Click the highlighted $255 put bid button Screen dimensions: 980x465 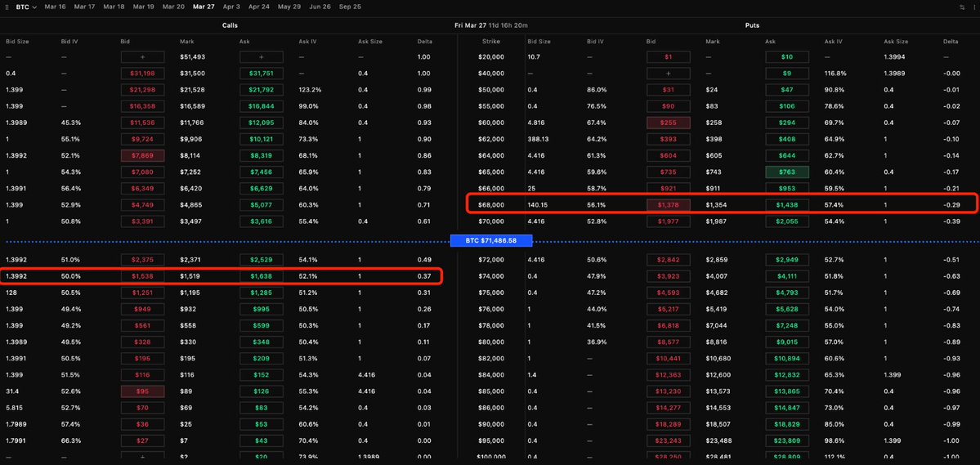coord(668,123)
